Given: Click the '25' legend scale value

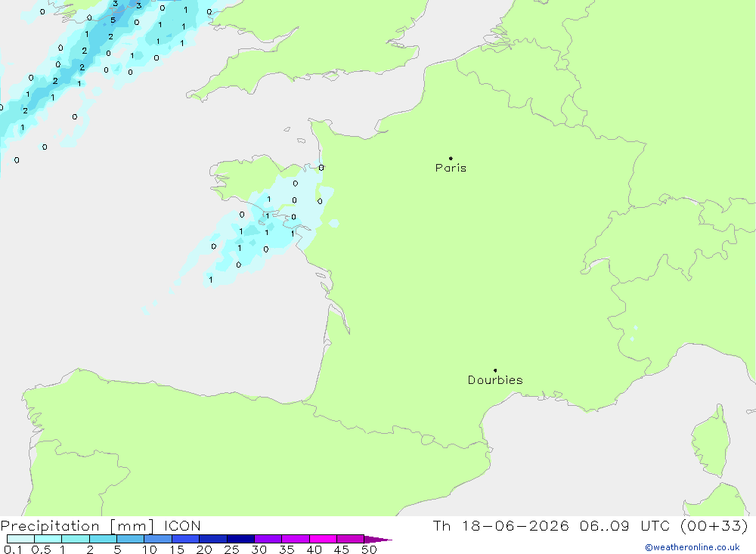Looking at the screenshot, I should point(232,549).
